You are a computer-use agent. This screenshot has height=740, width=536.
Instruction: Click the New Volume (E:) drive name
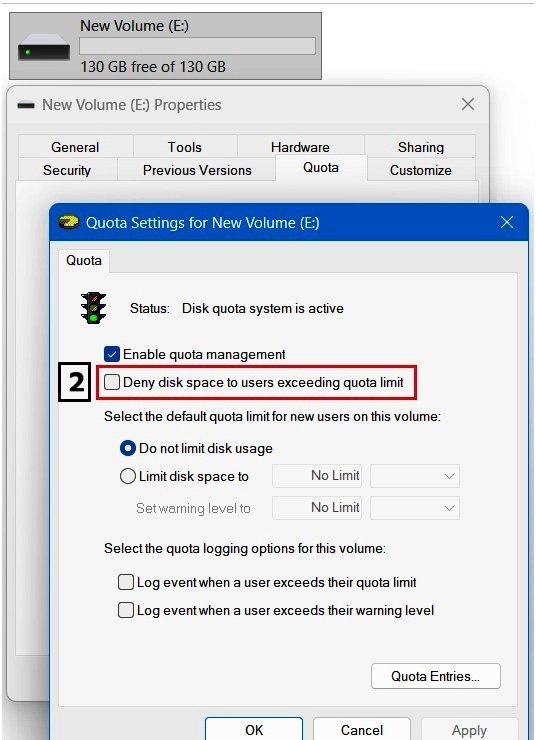[134, 25]
